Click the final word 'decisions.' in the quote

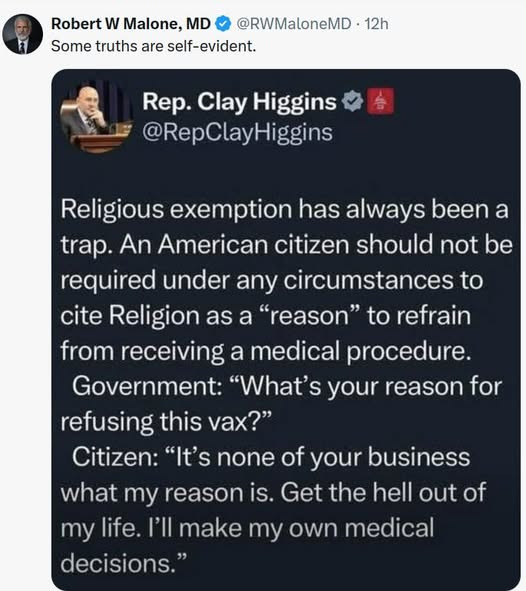(123, 563)
